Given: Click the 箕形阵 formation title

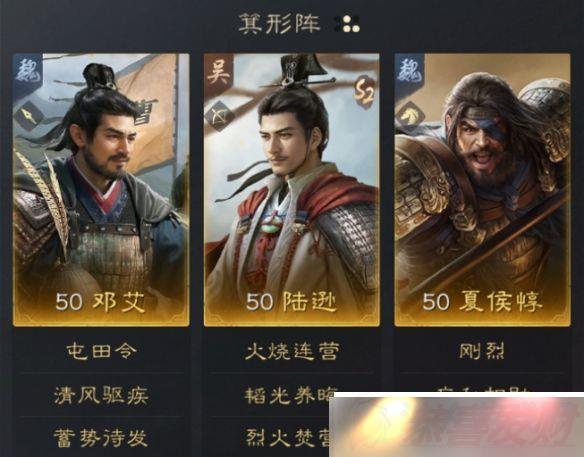Looking at the screenshot, I should pos(279,24).
